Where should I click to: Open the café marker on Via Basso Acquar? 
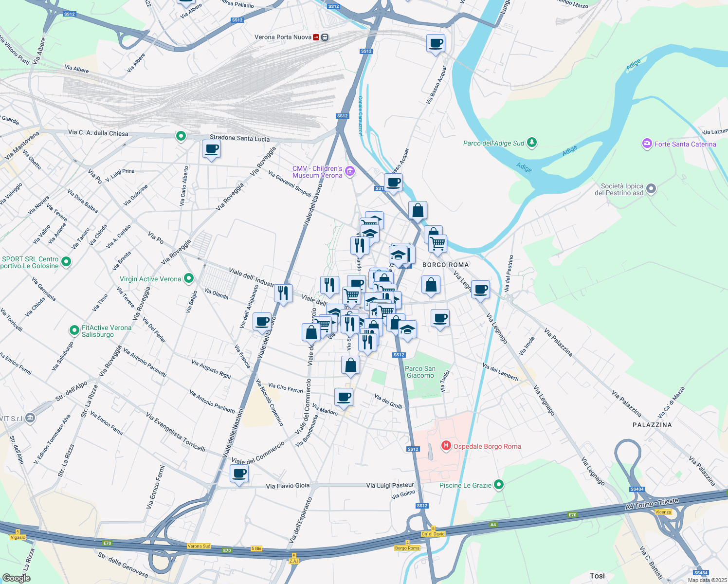(436, 44)
